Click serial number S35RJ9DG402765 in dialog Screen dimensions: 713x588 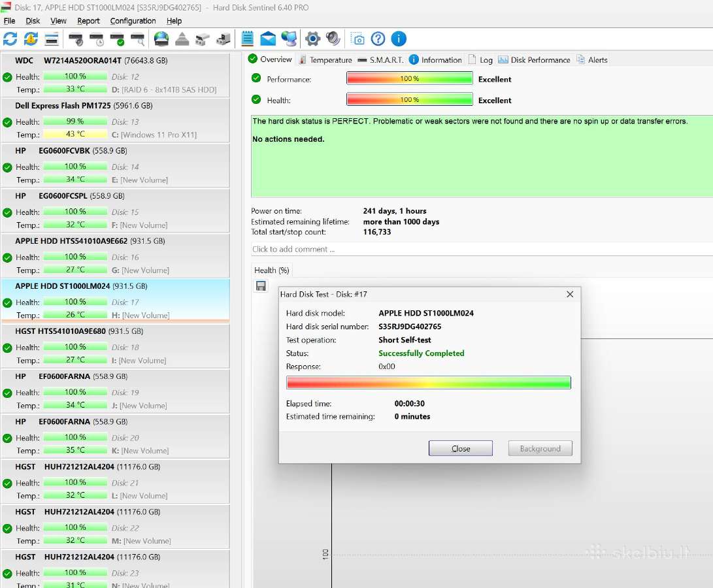(x=410, y=327)
